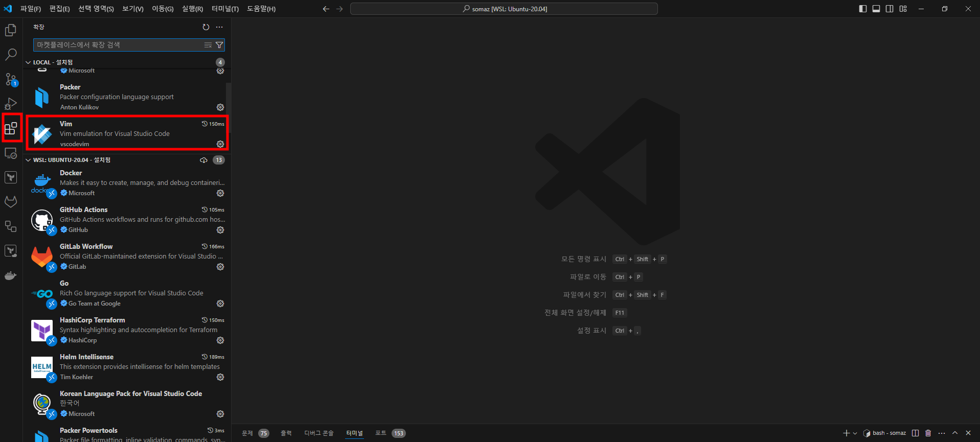The width and height of the screenshot is (980, 442).
Task: Toggle secondary sidebar visibility
Action: 890,9
